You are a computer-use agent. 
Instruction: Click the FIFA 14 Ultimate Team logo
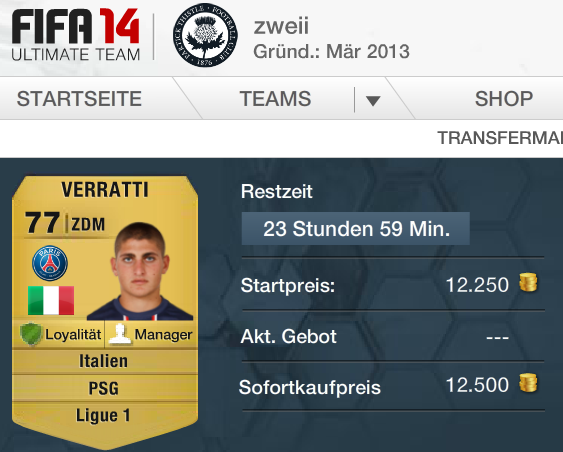[75, 35]
